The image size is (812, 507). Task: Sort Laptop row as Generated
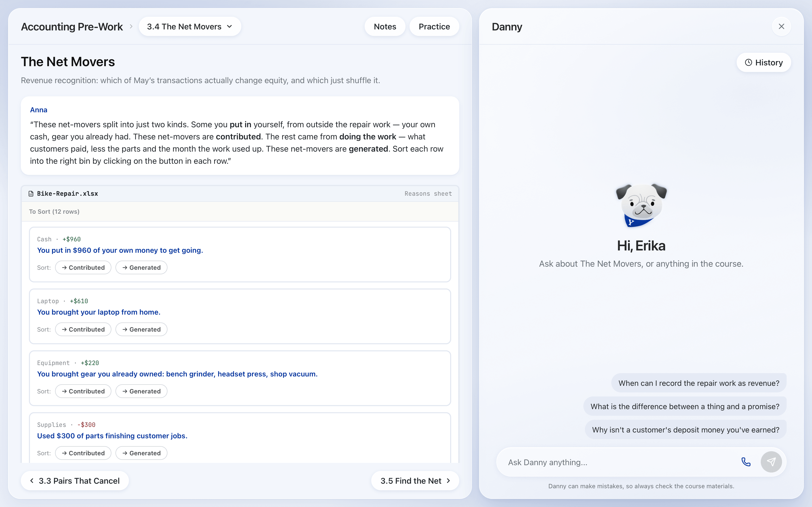click(141, 329)
